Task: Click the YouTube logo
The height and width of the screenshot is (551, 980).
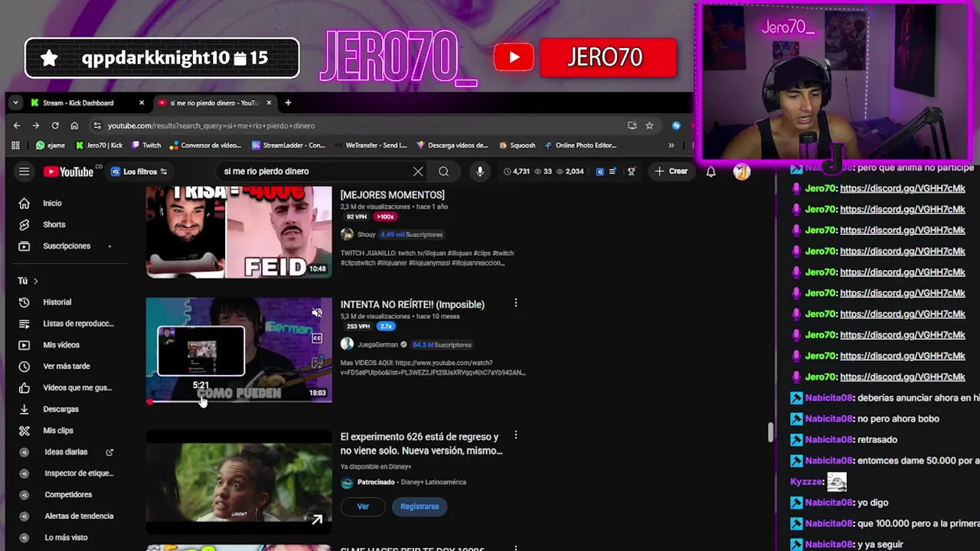Action: [x=68, y=171]
